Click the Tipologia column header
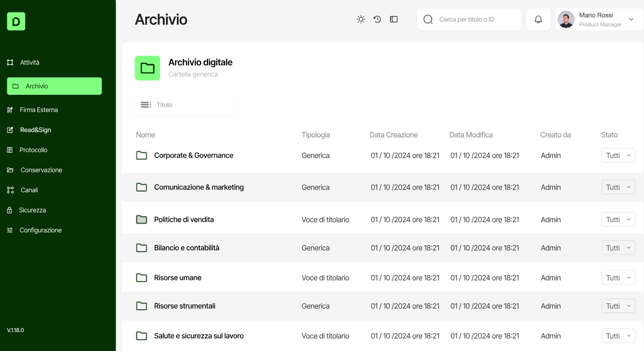 [x=316, y=135]
